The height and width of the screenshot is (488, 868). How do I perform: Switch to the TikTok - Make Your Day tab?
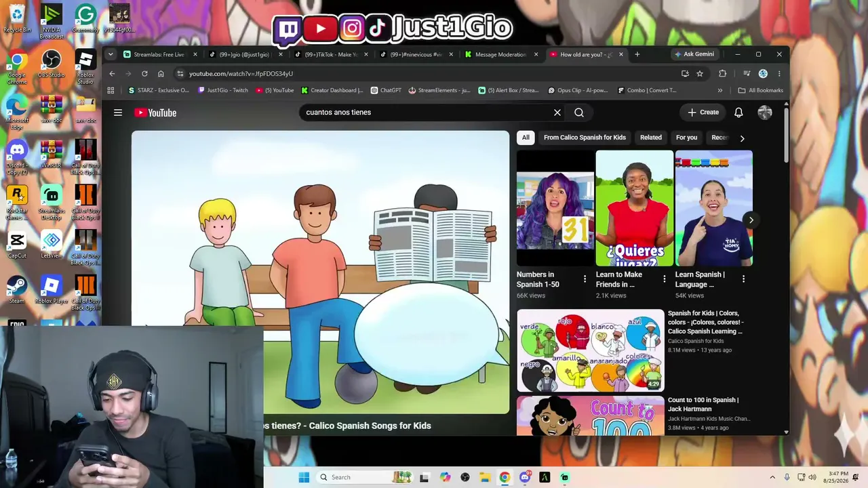point(331,54)
